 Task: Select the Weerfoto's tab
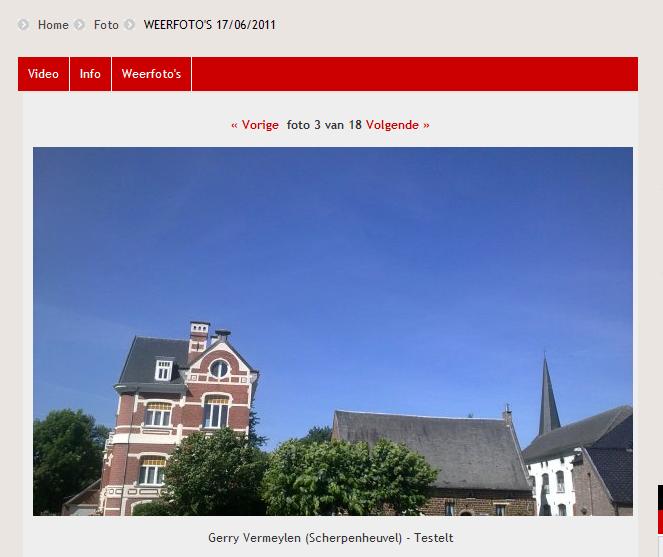pyautogui.click(x=151, y=74)
